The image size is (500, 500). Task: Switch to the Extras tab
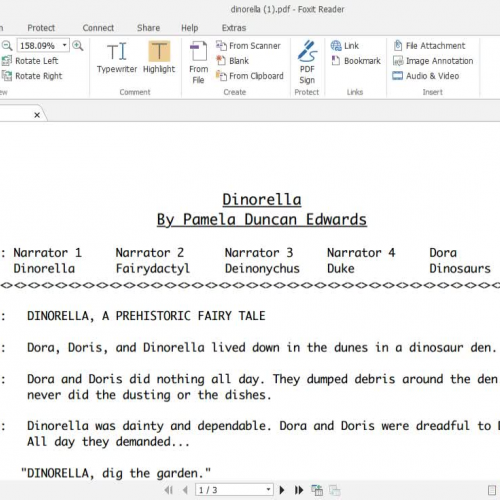pos(234,28)
